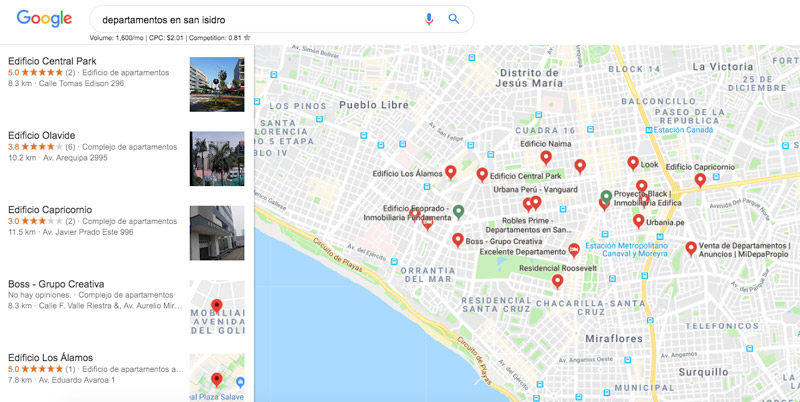Click the Calle Tomas Edison 296 address

click(x=82, y=83)
